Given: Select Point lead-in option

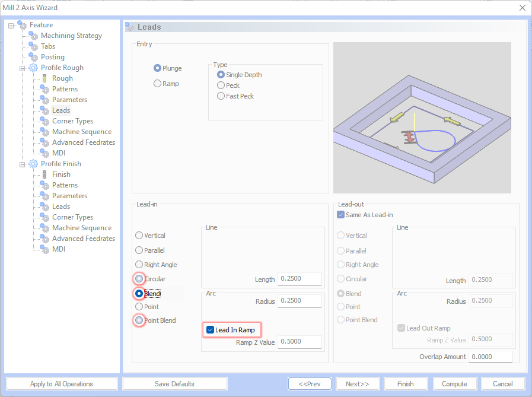Looking at the screenshot, I should (139, 307).
